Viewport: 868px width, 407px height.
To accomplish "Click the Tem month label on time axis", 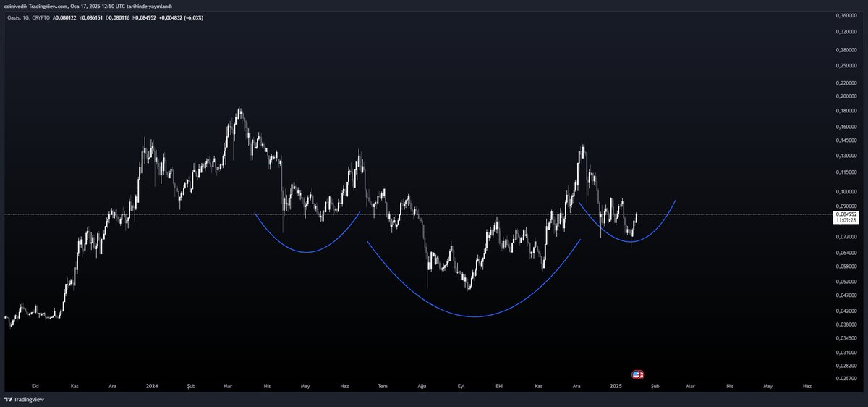I will click(x=382, y=387).
